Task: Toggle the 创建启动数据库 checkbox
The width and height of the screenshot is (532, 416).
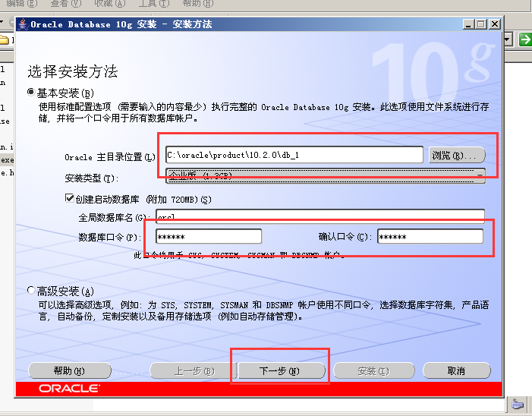Action: (70, 198)
